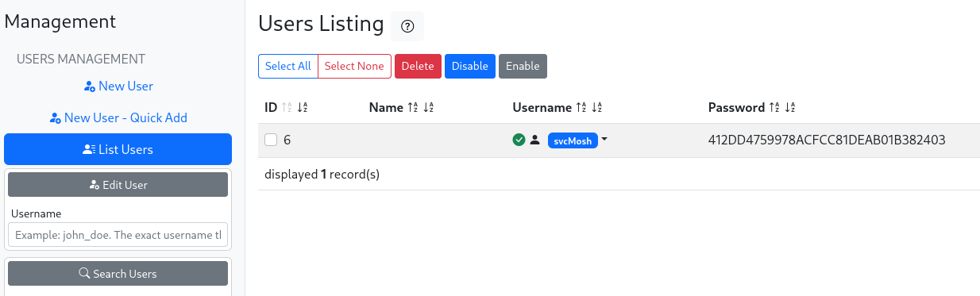Focus the Username field under Edit User

pos(118,235)
